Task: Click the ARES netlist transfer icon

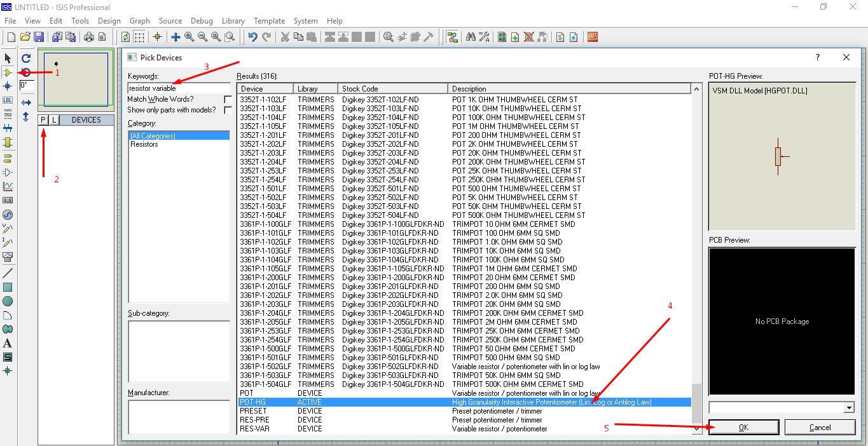Action: pos(592,37)
